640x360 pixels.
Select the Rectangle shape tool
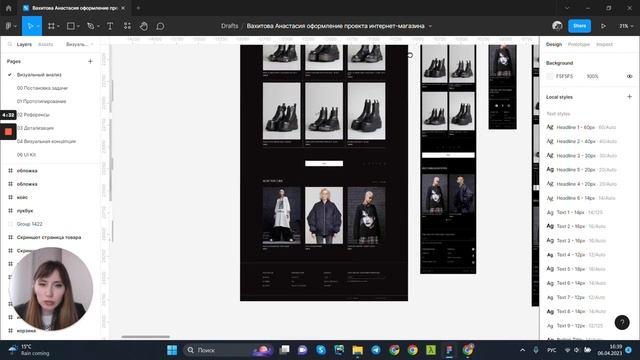coord(71,26)
